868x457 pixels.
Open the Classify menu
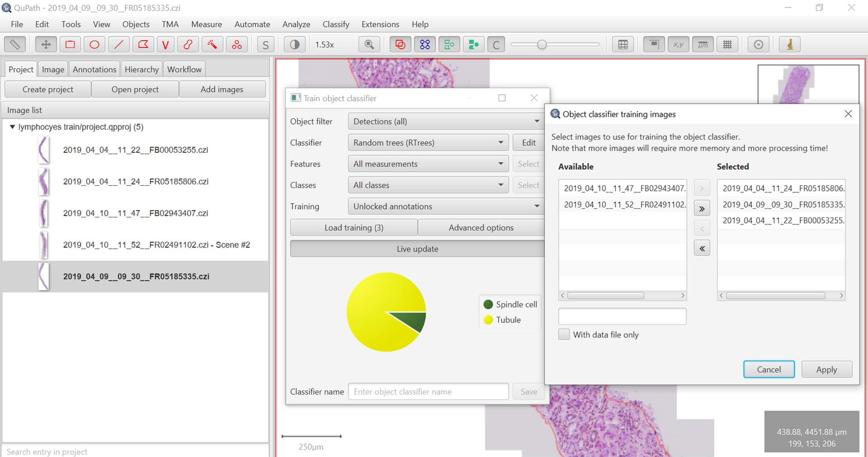coord(335,24)
